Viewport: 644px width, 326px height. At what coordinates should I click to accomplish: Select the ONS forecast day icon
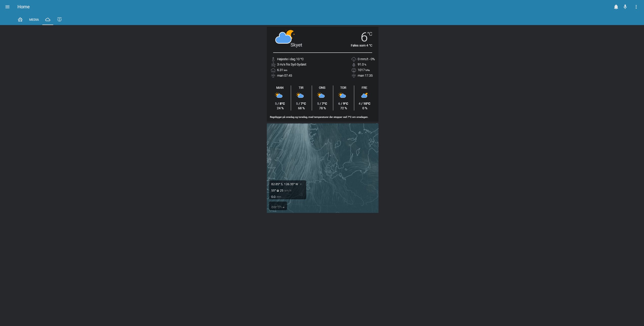pyautogui.click(x=321, y=96)
